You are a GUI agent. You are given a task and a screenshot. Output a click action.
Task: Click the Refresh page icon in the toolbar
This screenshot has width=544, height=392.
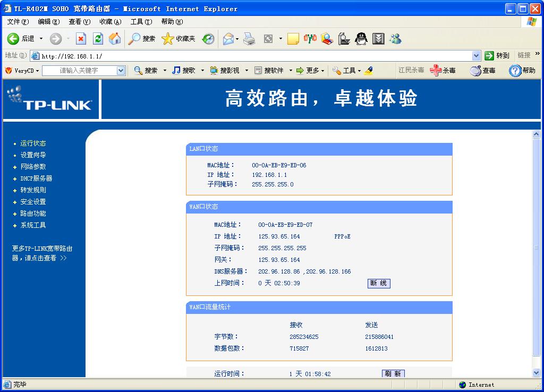point(98,39)
